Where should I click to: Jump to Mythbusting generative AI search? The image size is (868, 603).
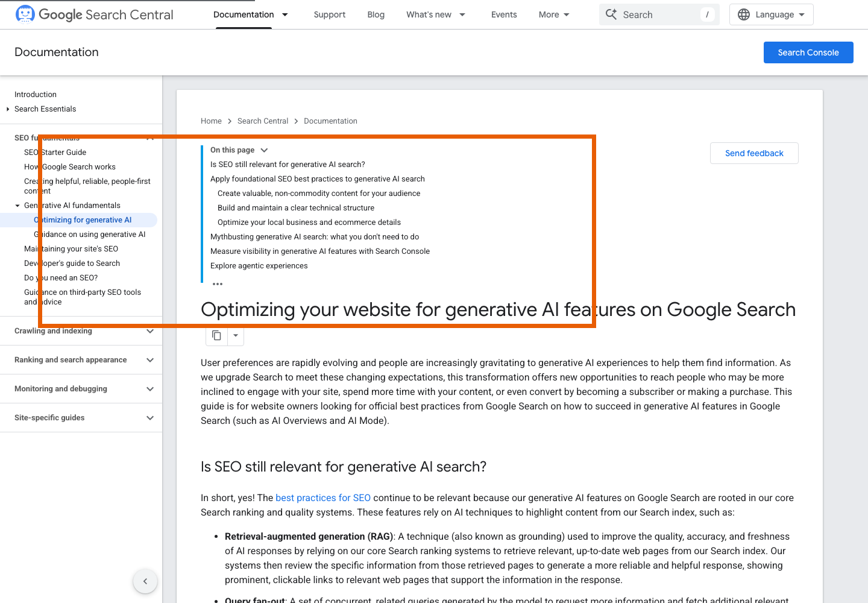pyautogui.click(x=315, y=237)
